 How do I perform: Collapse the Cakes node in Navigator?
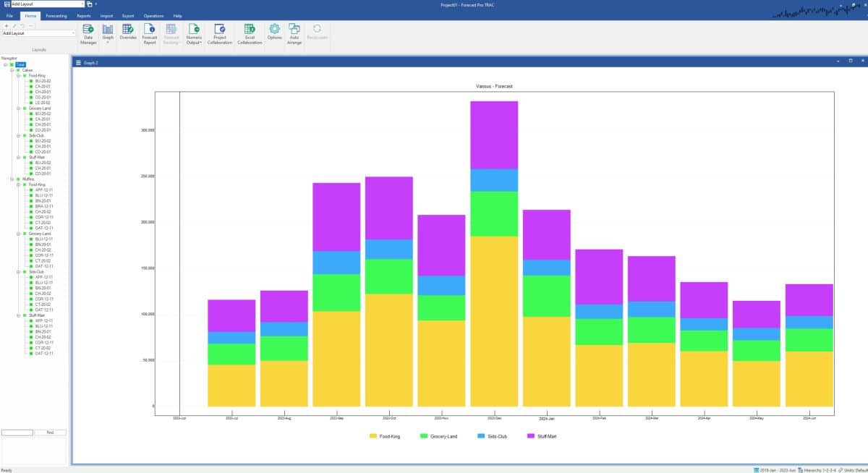click(x=12, y=70)
